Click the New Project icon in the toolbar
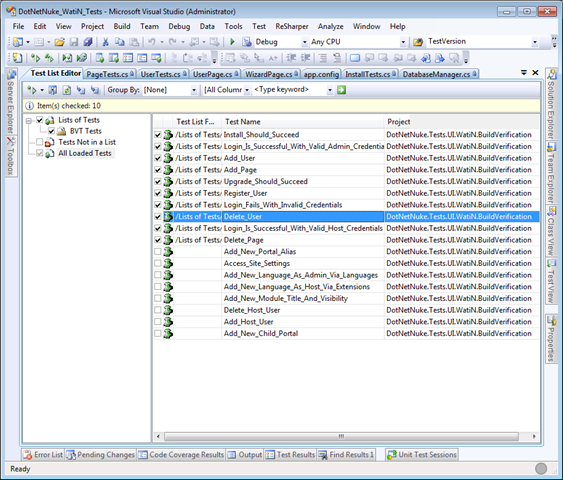Screen dimensions: 563x480 pyautogui.click(x=18, y=42)
